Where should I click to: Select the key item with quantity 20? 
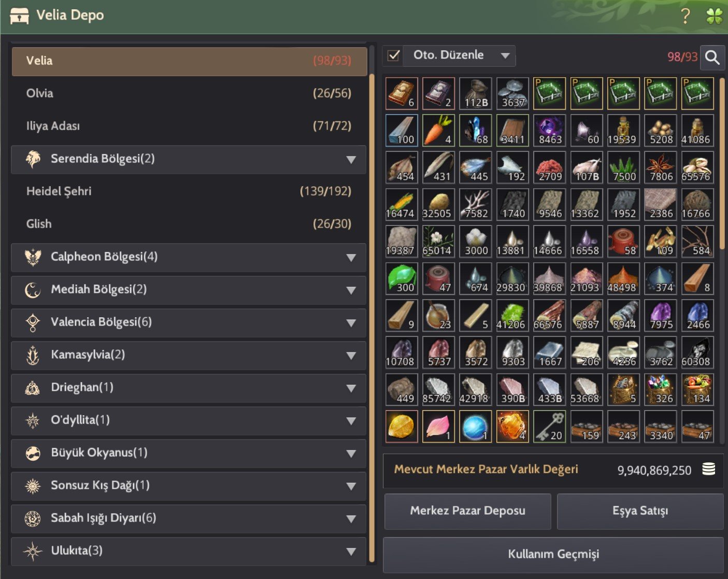(550, 427)
